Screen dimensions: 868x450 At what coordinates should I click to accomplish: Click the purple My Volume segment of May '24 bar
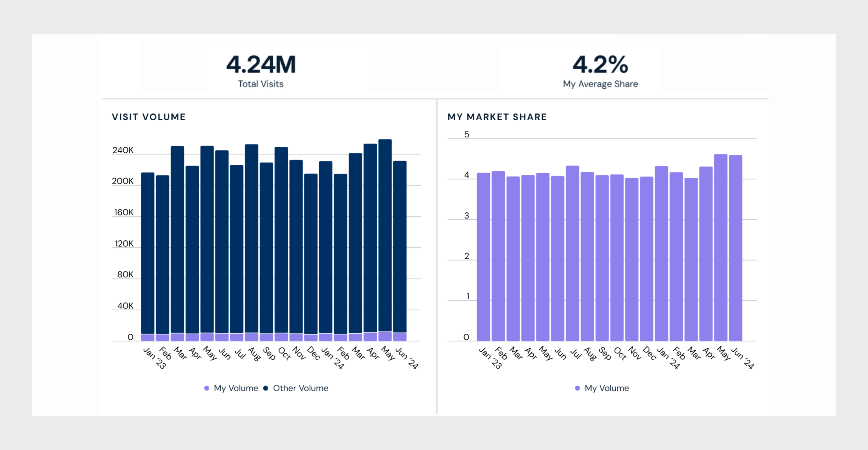(385, 336)
